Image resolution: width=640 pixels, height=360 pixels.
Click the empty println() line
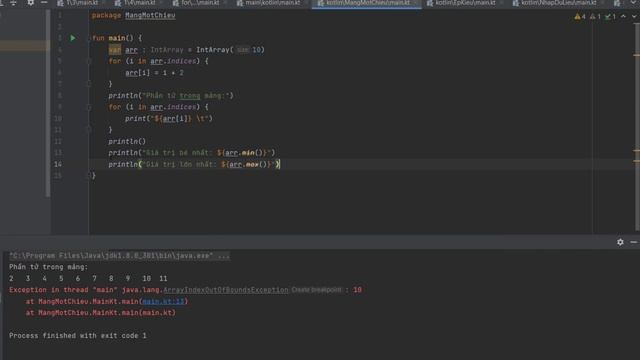click(x=127, y=141)
